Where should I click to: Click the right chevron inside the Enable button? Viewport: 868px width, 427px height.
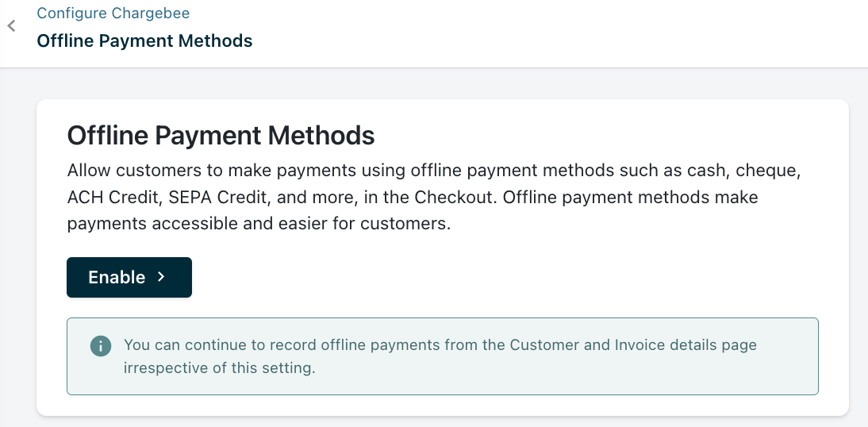(161, 277)
